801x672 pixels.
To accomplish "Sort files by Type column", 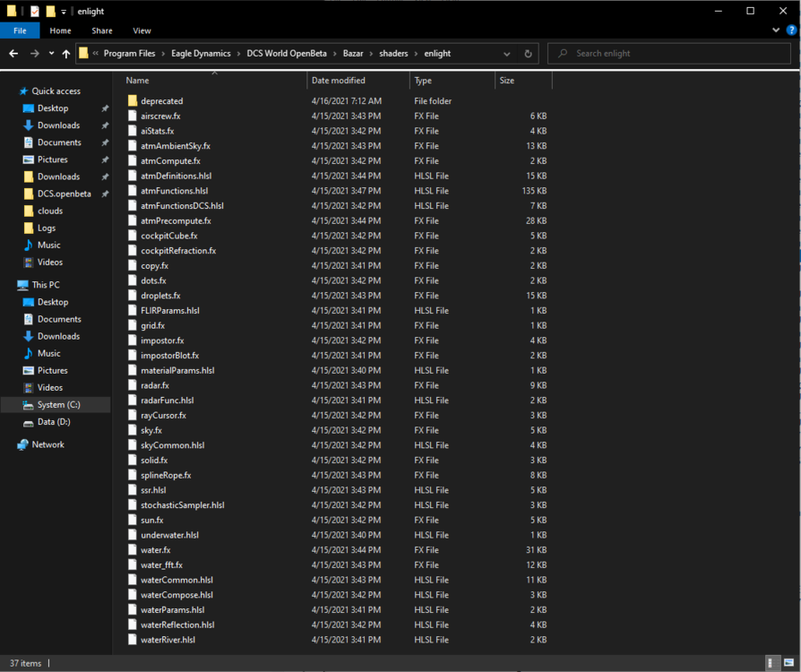I will click(x=423, y=81).
